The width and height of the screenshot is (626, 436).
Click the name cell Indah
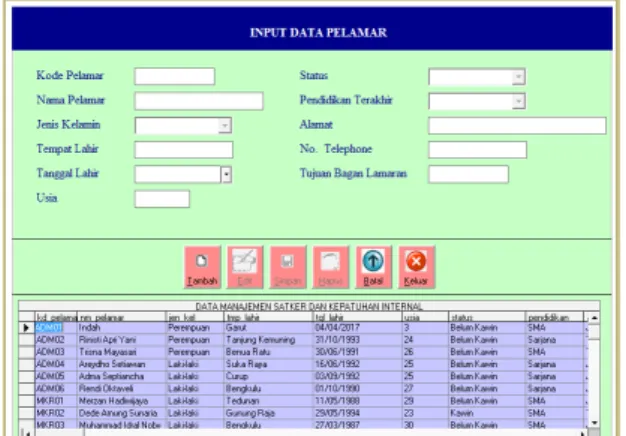(x=121, y=328)
